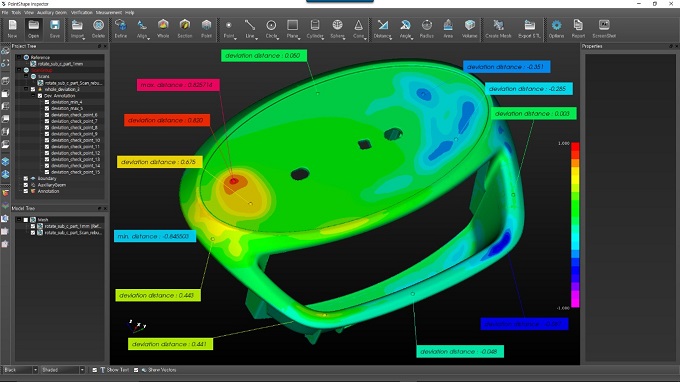Open the Verification menu

82,13
